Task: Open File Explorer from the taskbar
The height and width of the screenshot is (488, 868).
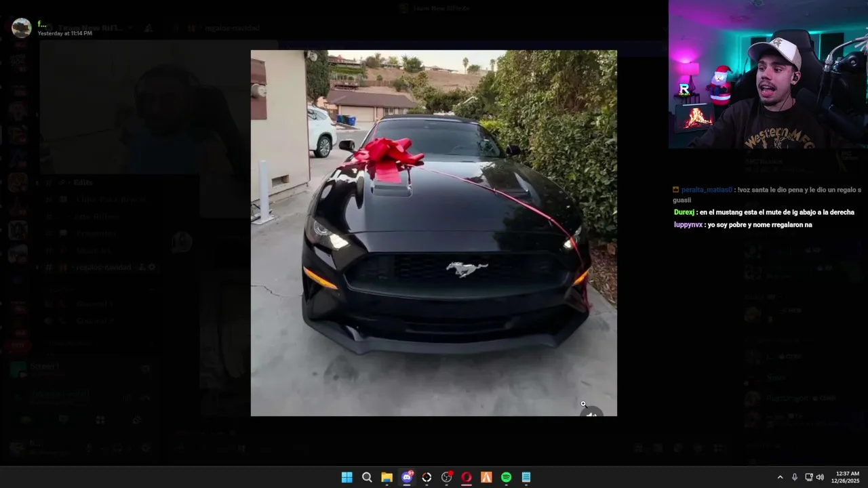Action: [387, 477]
